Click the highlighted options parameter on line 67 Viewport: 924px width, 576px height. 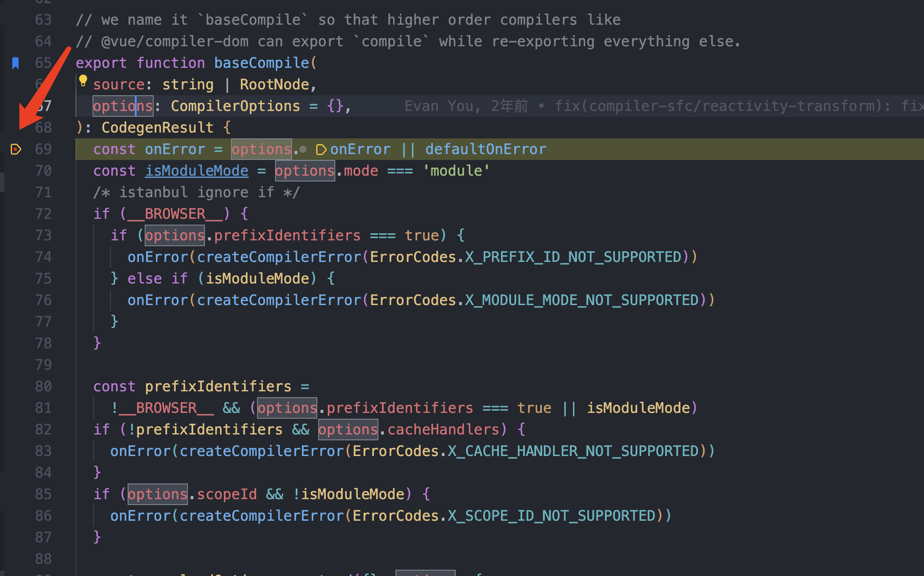click(x=123, y=106)
